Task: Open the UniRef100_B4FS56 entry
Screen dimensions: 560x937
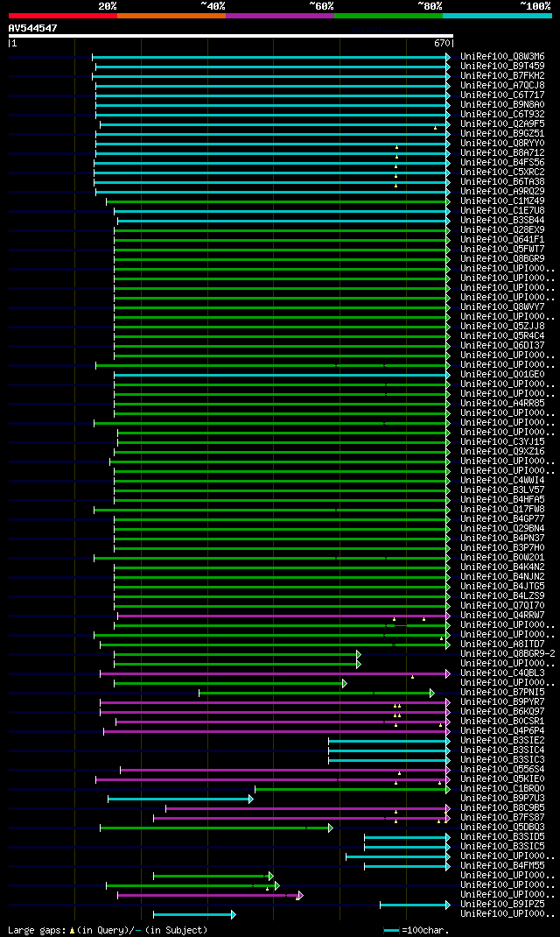Action: (x=502, y=163)
